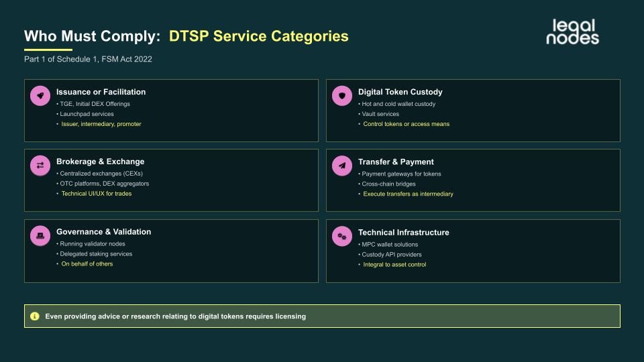The width and height of the screenshot is (644, 362).
Task: Select the Brokerage & Exchange heading
Action: click(100, 162)
